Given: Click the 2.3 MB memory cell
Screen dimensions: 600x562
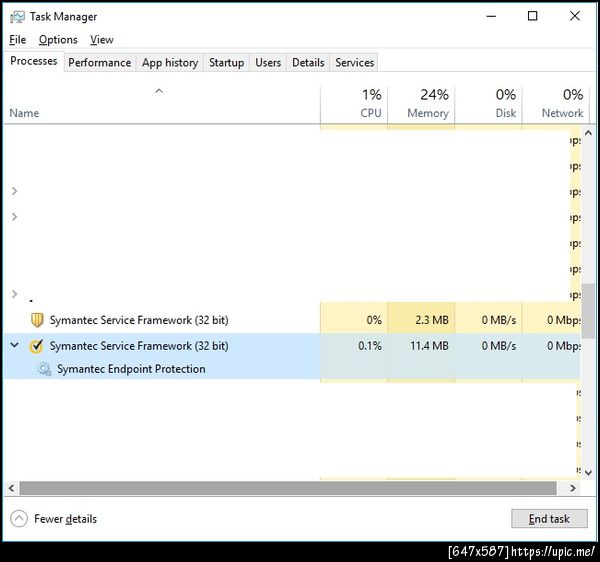Looking at the screenshot, I should point(421,320).
